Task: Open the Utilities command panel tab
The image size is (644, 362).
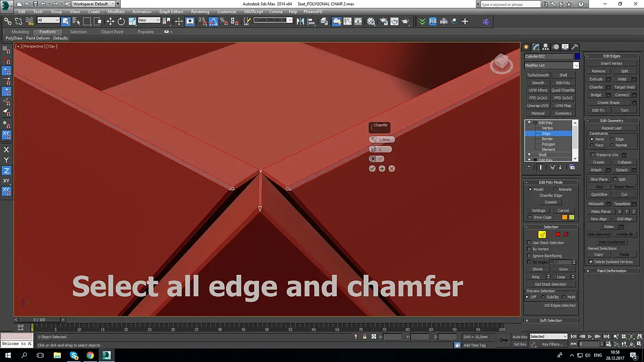Action: [x=575, y=47]
